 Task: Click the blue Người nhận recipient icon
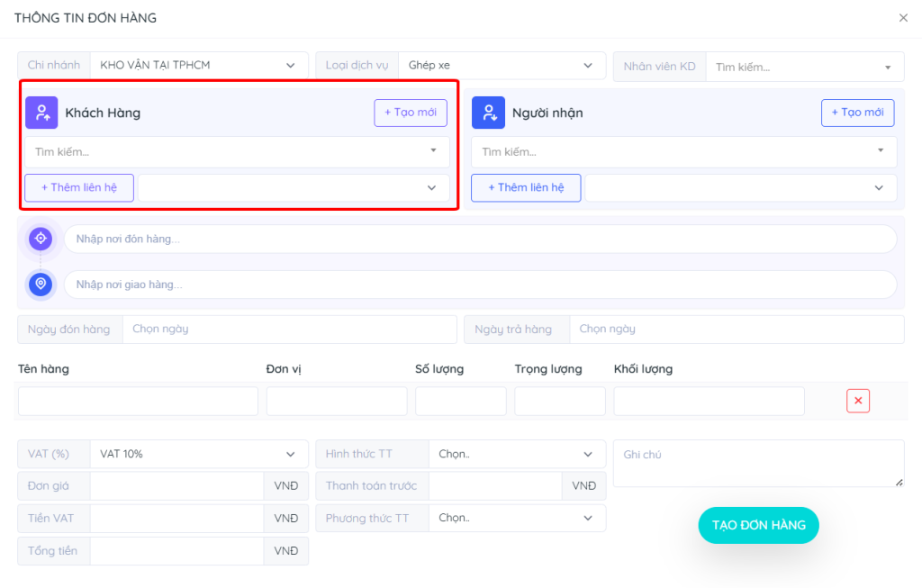pos(488,113)
